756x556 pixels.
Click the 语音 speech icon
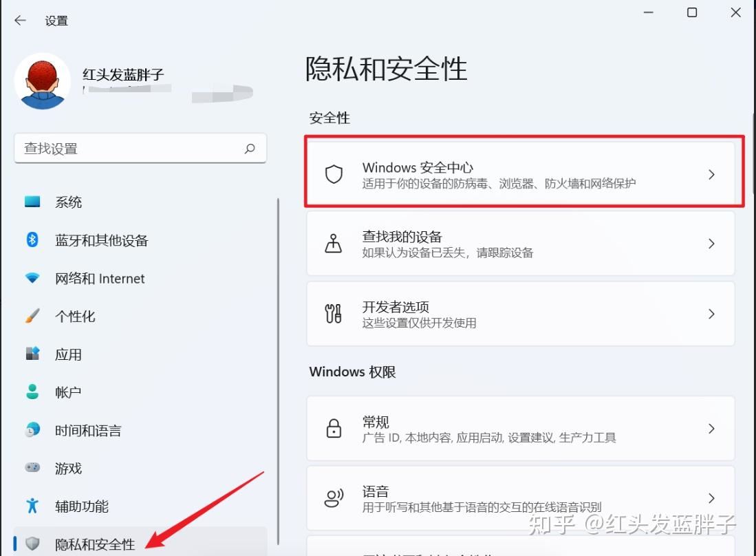[334, 498]
